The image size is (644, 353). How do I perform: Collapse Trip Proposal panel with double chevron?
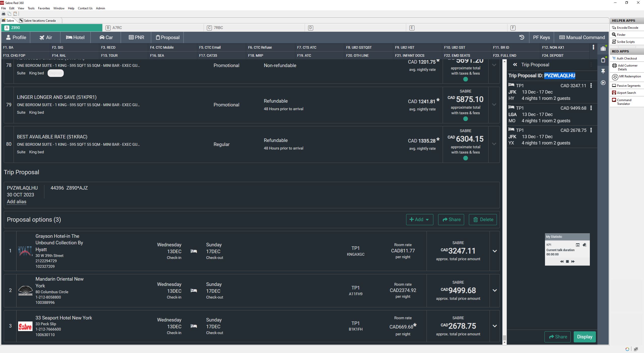click(515, 65)
